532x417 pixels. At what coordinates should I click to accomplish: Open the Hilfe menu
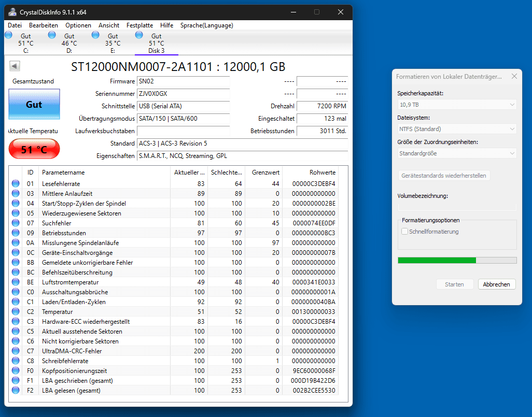[166, 25]
